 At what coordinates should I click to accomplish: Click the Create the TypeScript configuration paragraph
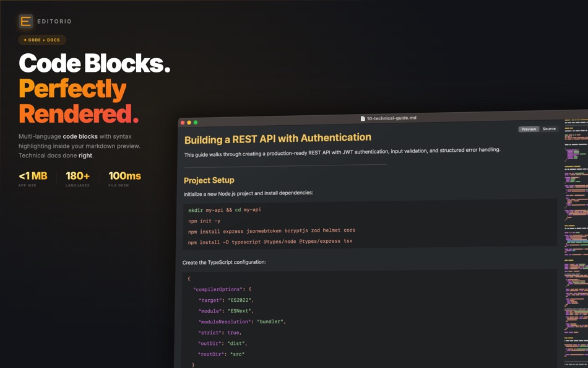224,262
